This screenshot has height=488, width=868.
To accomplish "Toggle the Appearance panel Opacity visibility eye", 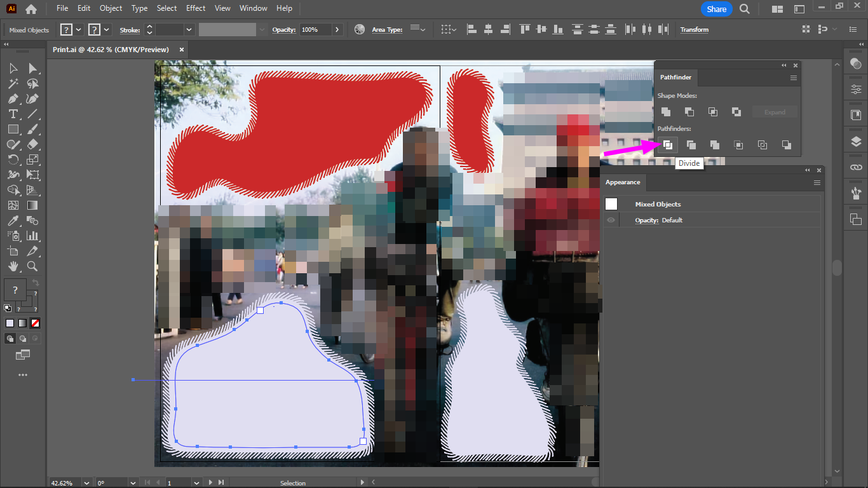I will click(611, 220).
